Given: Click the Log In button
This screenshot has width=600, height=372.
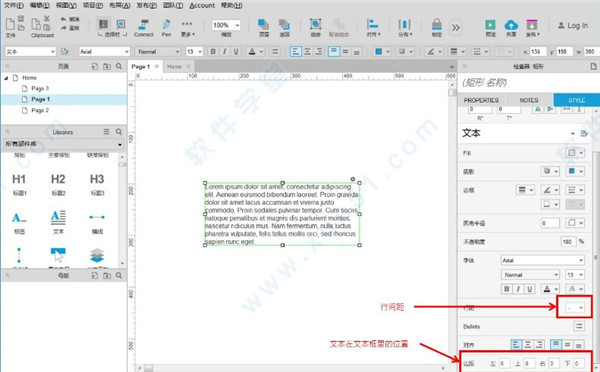Looking at the screenshot, I should pos(572,25).
